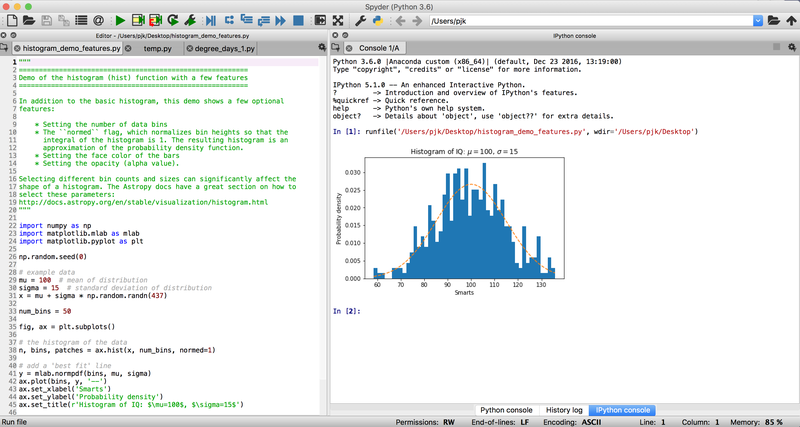This screenshot has height=427, width=800.
Task: Re-run the last script
Action: click(173, 21)
